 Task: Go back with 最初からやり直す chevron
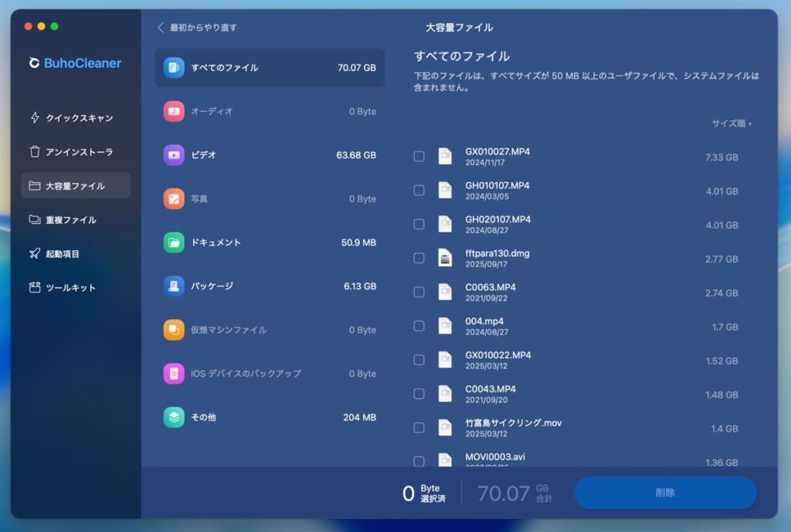[x=161, y=28]
